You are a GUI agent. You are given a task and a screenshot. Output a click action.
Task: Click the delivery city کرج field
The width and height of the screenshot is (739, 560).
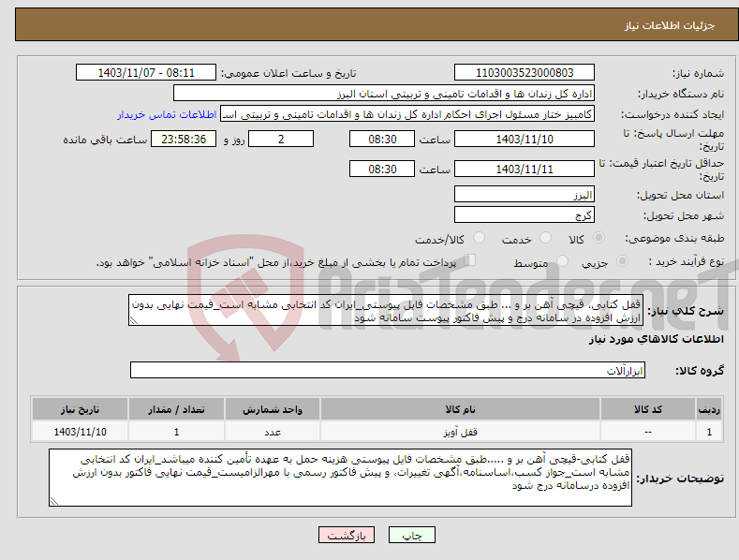[525, 215]
